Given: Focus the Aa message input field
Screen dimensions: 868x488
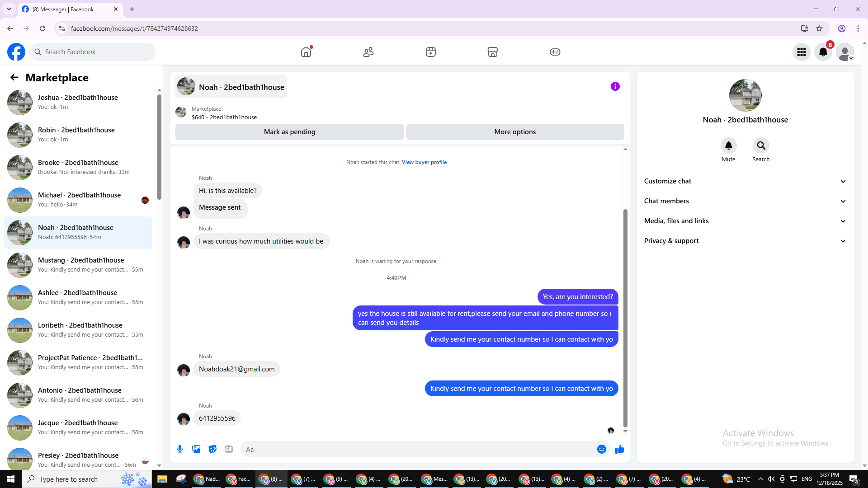Looking at the screenshot, I should (418, 449).
